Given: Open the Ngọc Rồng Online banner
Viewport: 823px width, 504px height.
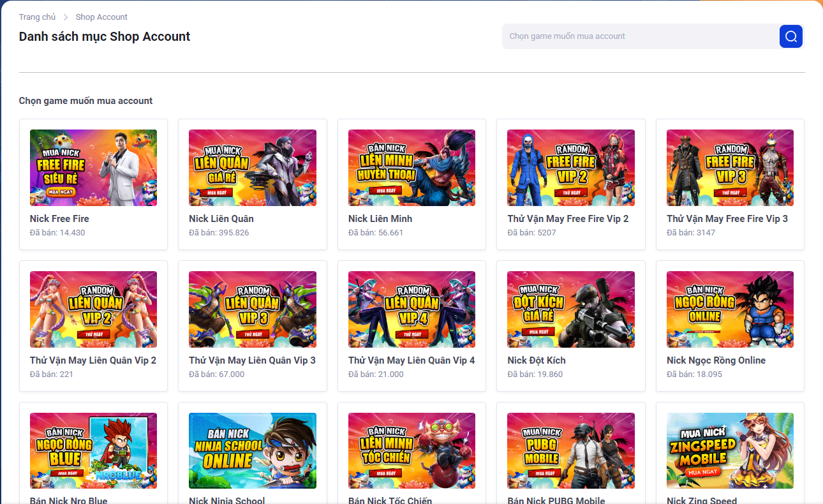Looking at the screenshot, I should pyautogui.click(x=730, y=309).
